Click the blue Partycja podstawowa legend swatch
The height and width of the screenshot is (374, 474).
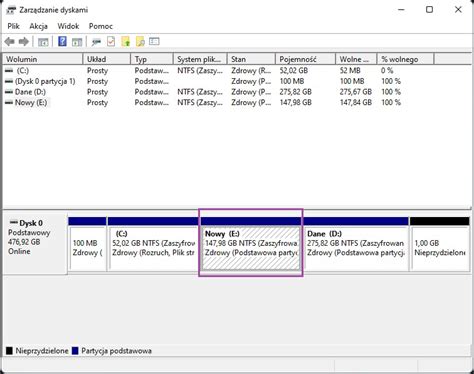point(75,351)
